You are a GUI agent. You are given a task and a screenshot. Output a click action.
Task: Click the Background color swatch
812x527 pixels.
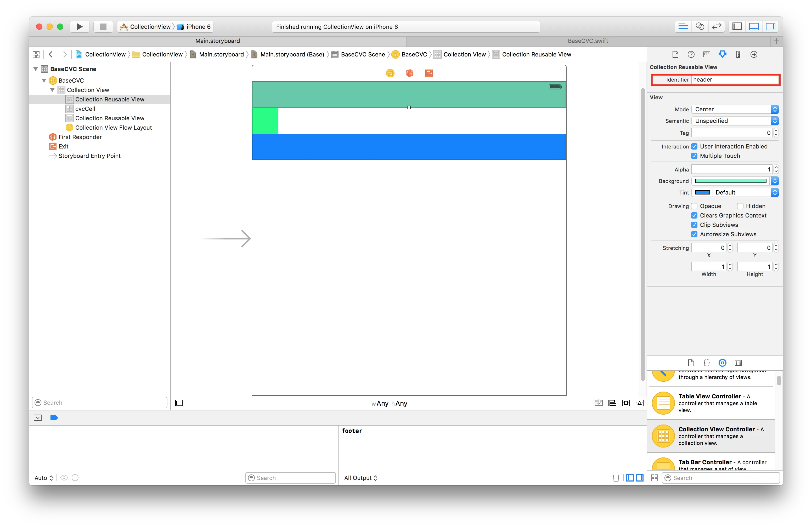point(730,181)
